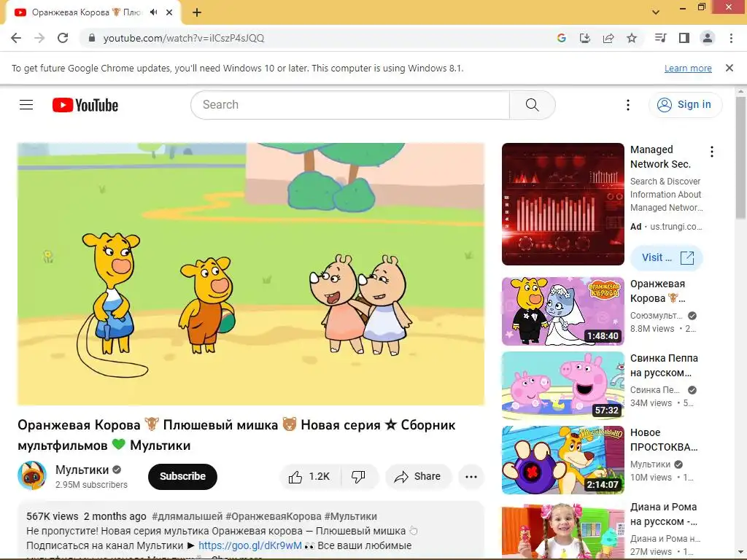Like the video with 1.2K likes

(309, 476)
